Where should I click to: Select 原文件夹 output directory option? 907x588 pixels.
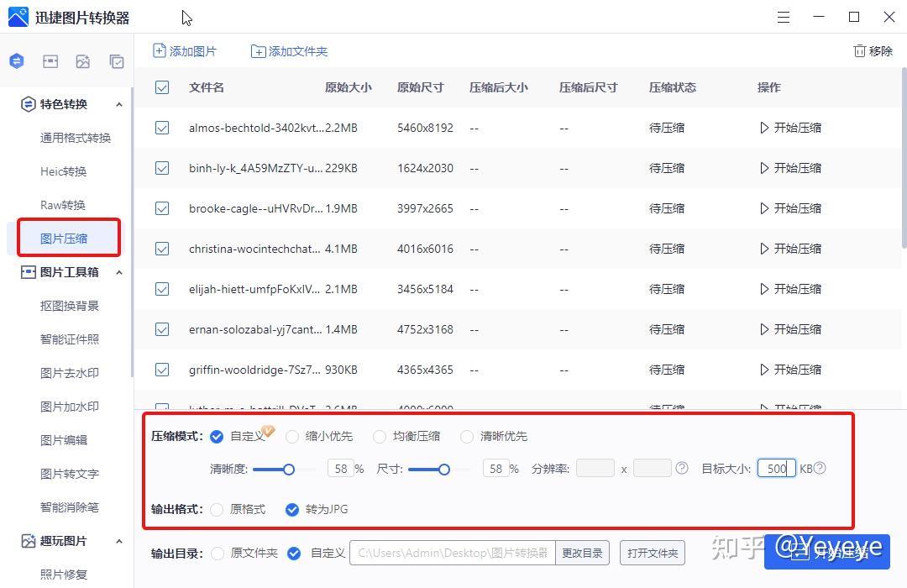click(218, 554)
